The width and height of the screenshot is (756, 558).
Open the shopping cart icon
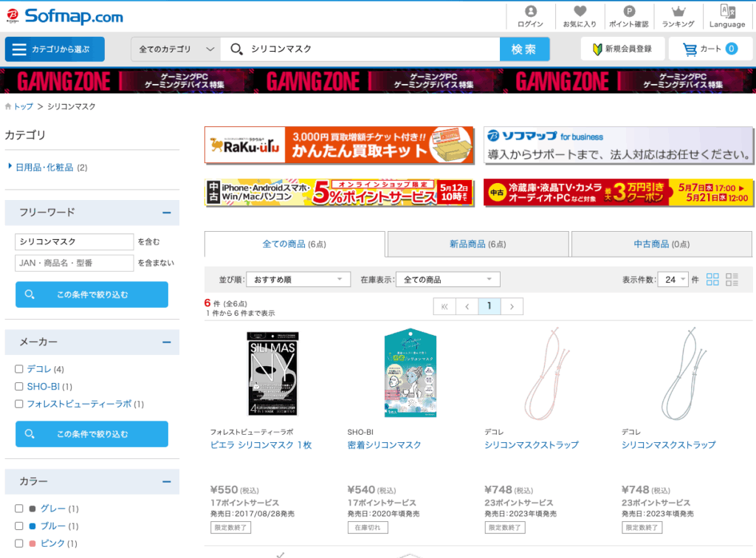[690, 49]
